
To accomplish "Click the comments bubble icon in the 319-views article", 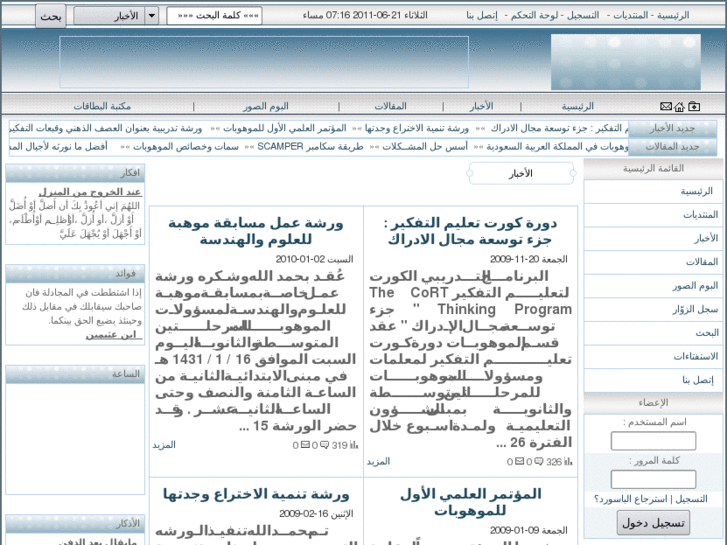I will pyautogui.click(x=324, y=445).
